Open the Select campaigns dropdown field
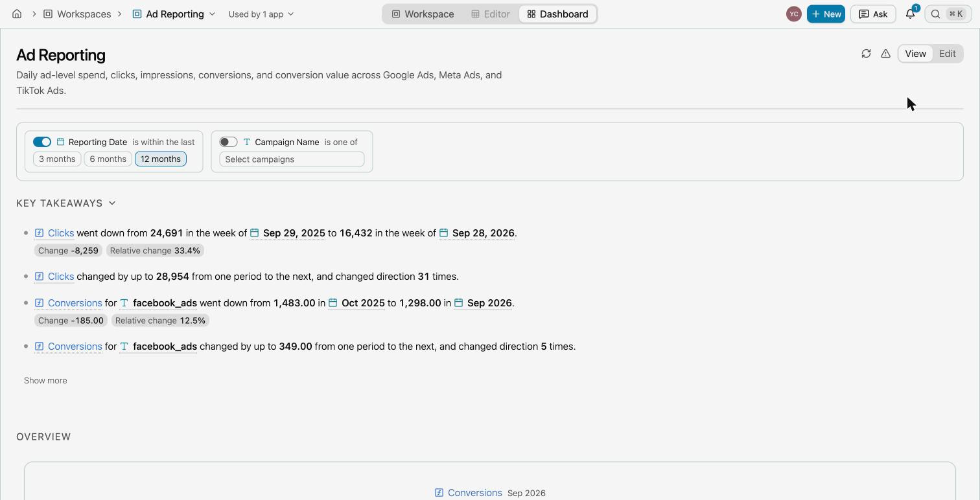This screenshot has width=980, height=500. [292, 159]
